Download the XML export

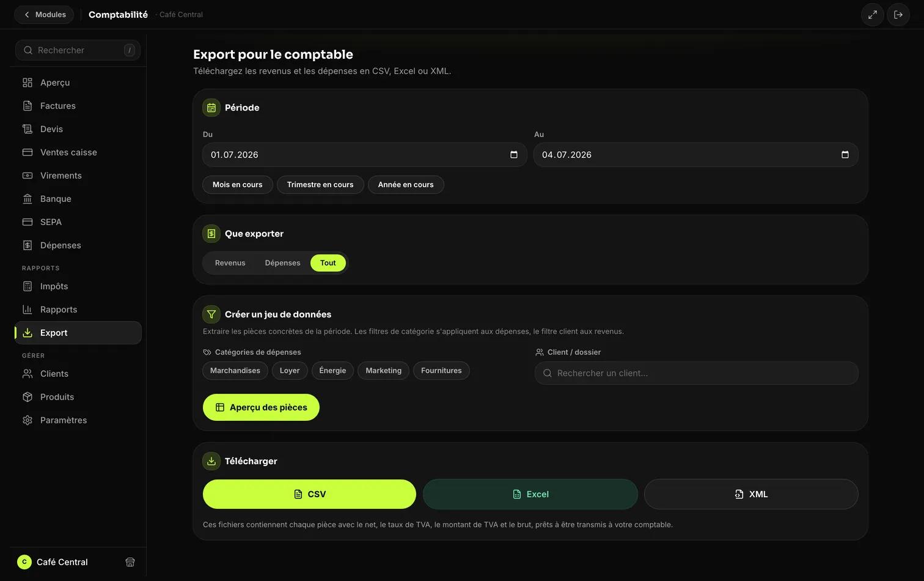pyautogui.click(x=751, y=494)
